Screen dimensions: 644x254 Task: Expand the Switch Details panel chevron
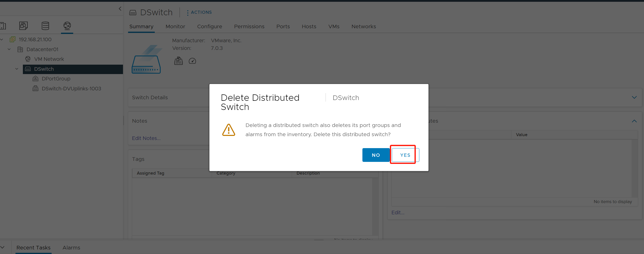point(634,97)
